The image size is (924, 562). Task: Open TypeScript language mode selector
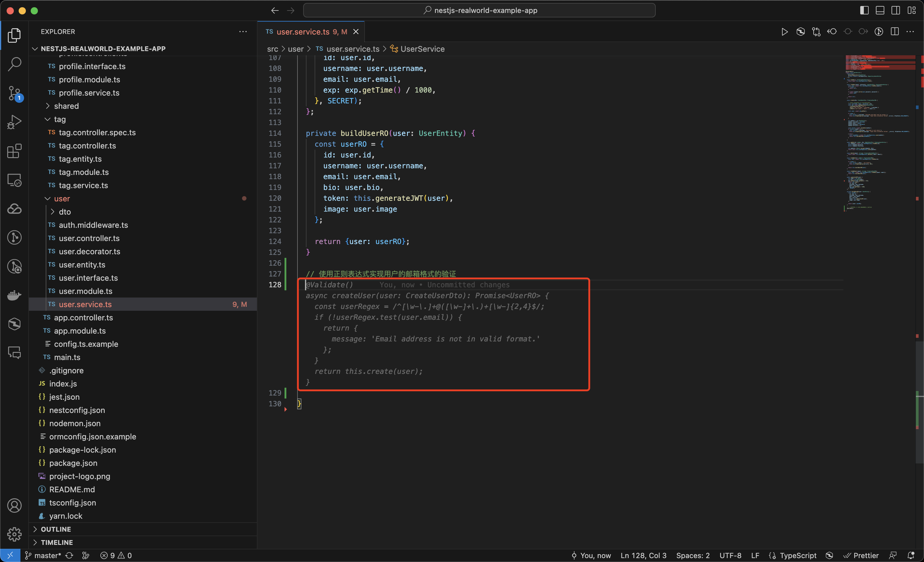coord(798,556)
